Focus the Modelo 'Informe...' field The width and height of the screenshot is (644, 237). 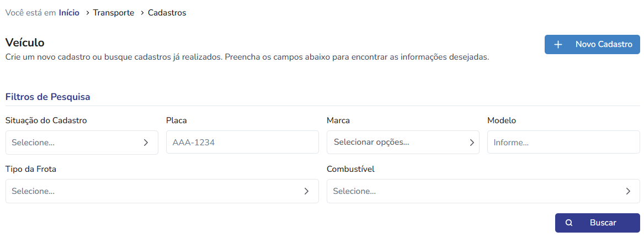(x=563, y=143)
